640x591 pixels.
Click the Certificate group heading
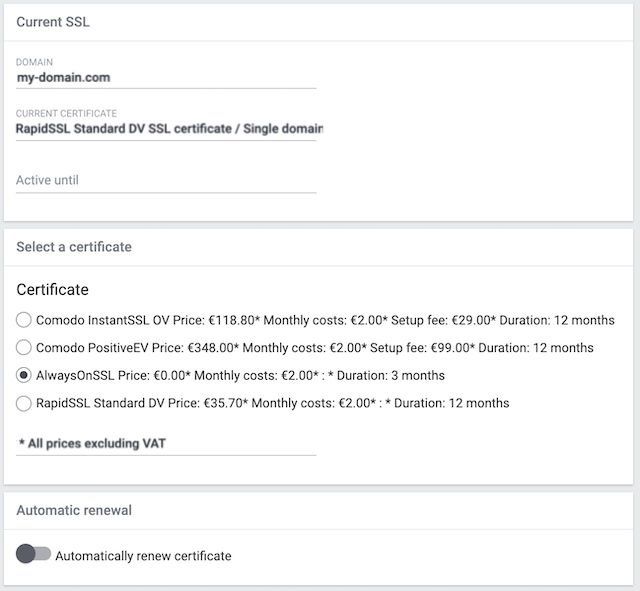click(x=52, y=290)
